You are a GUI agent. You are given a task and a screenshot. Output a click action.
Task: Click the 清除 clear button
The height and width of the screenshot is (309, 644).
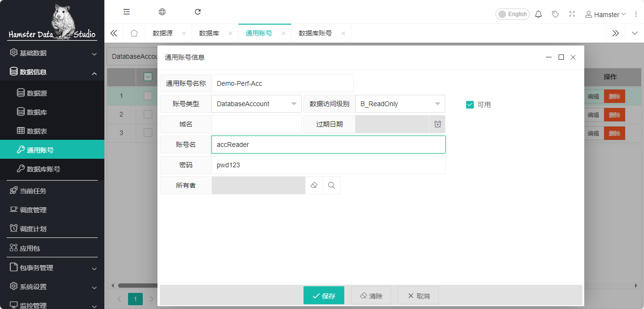tap(371, 295)
